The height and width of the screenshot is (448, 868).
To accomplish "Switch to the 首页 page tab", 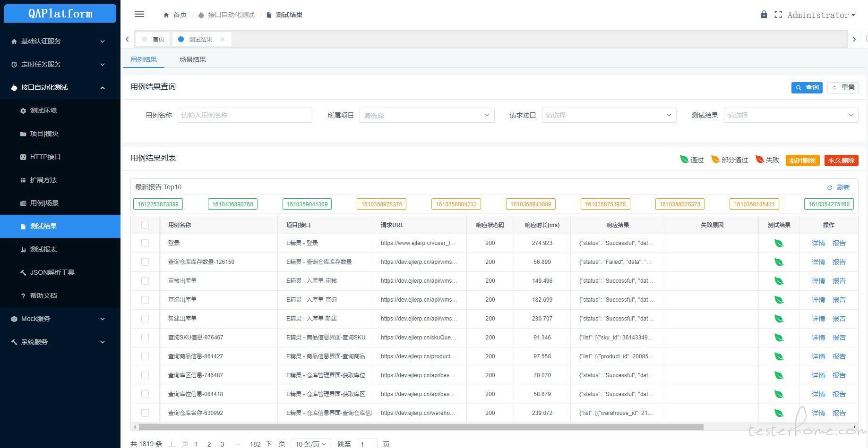I will click(x=154, y=39).
